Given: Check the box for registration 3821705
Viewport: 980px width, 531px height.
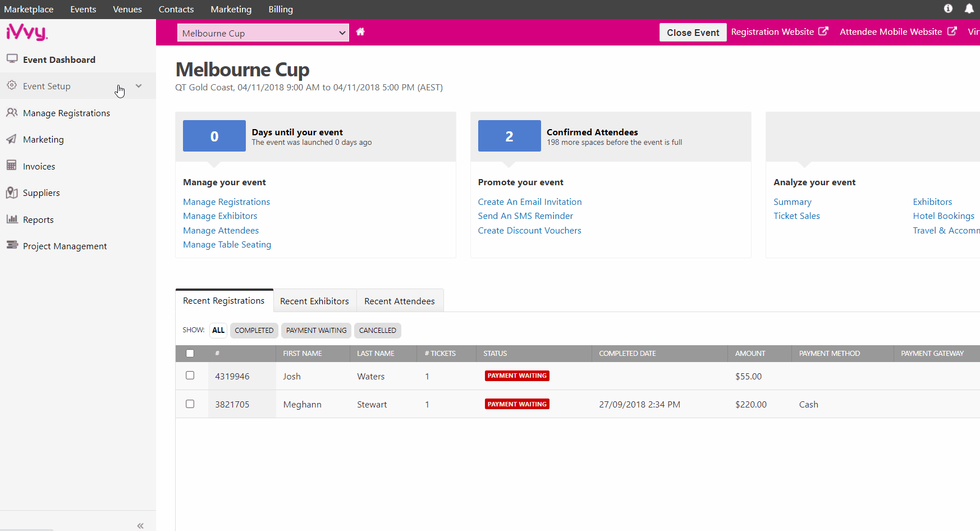Looking at the screenshot, I should [x=190, y=404].
